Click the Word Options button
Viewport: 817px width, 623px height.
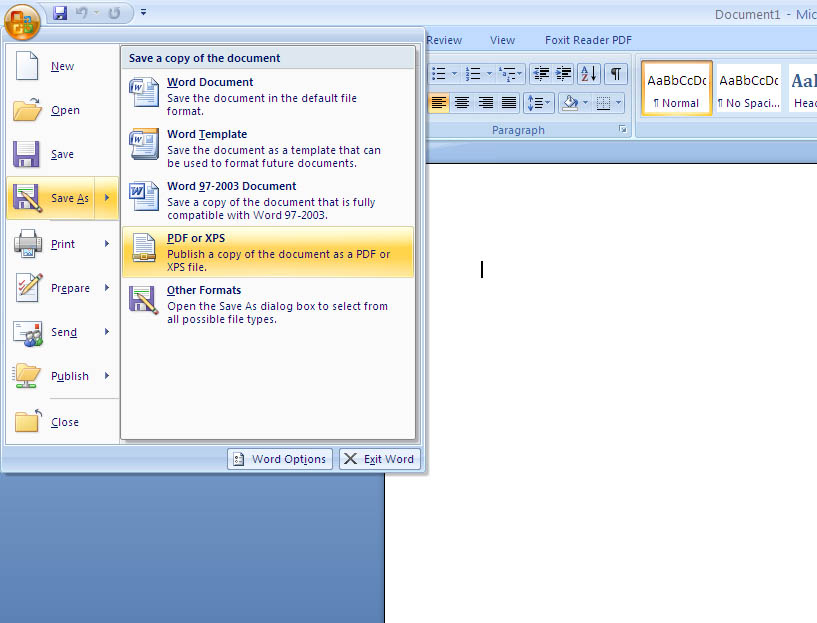[x=280, y=459]
